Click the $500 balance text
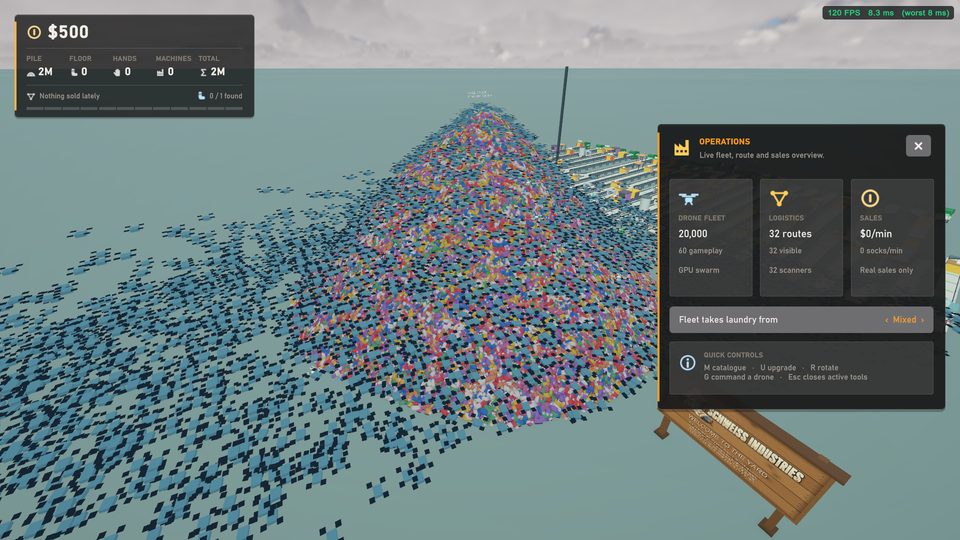Viewport: 960px width, 540px height. (x=68, y=32)
